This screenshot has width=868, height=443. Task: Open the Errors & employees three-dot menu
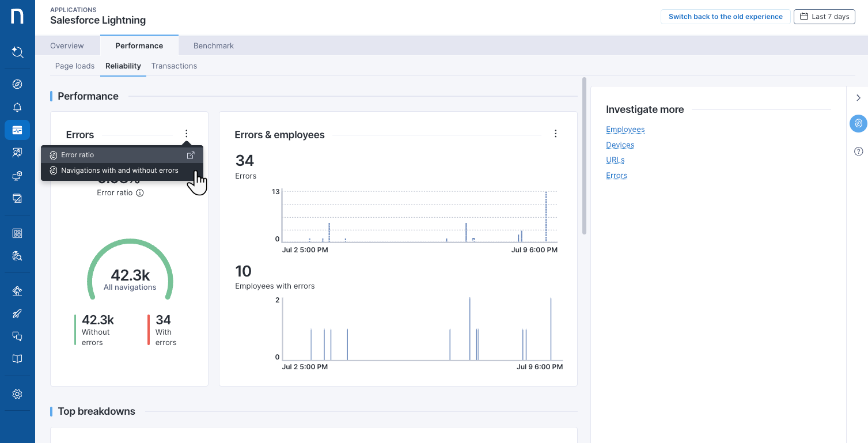click(555, 134)
